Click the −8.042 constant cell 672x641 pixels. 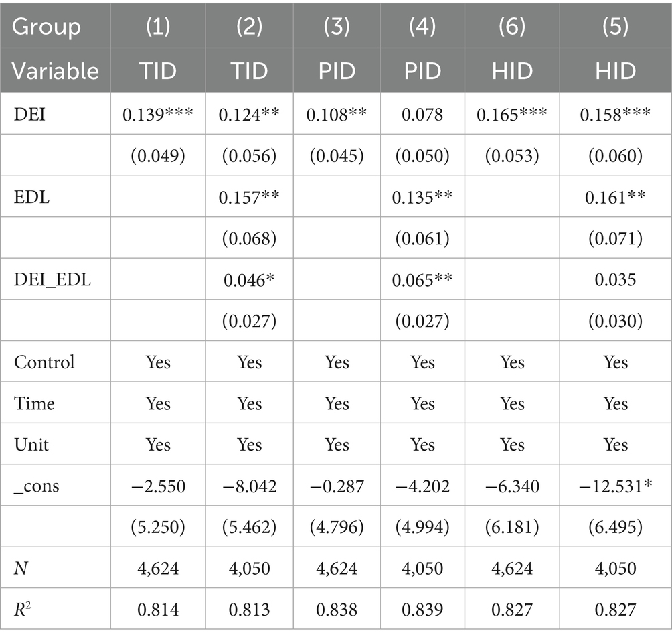click(x=249, y=486)
